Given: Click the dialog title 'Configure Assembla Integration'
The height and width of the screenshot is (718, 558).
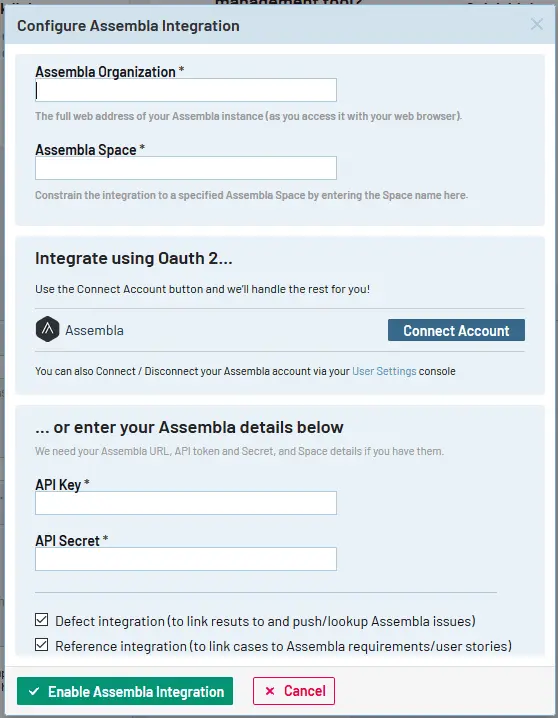Looking at the screenshot, I should coord(128,26).
